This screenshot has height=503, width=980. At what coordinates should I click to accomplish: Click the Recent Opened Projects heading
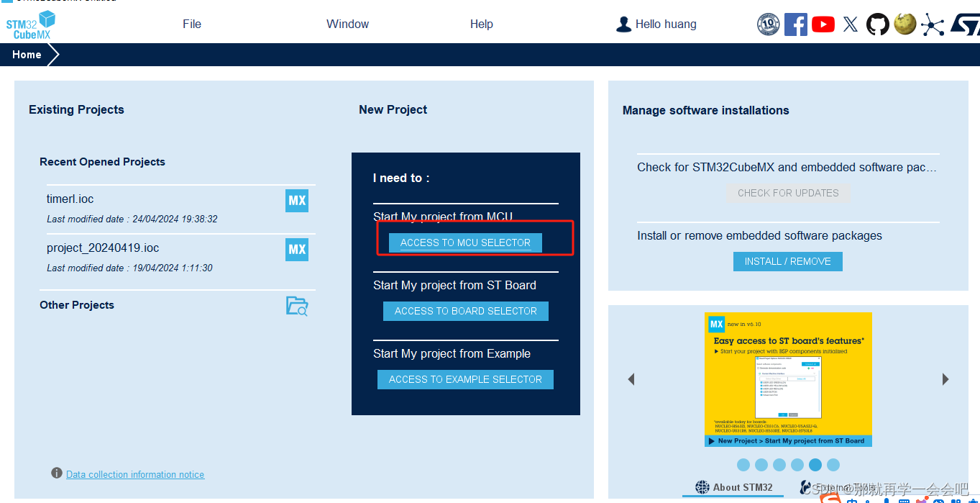click(102, 162)
